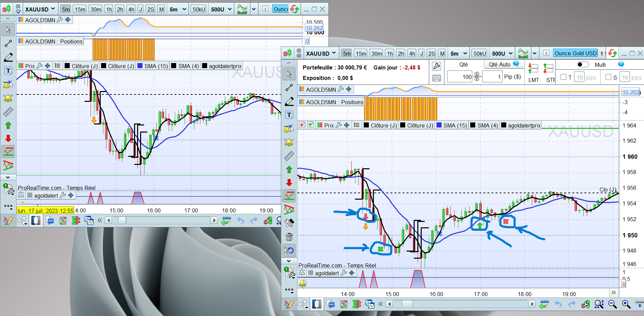Click the Qté Auto button
Screen dimensions: 644x316
click(x=504, y=64)
